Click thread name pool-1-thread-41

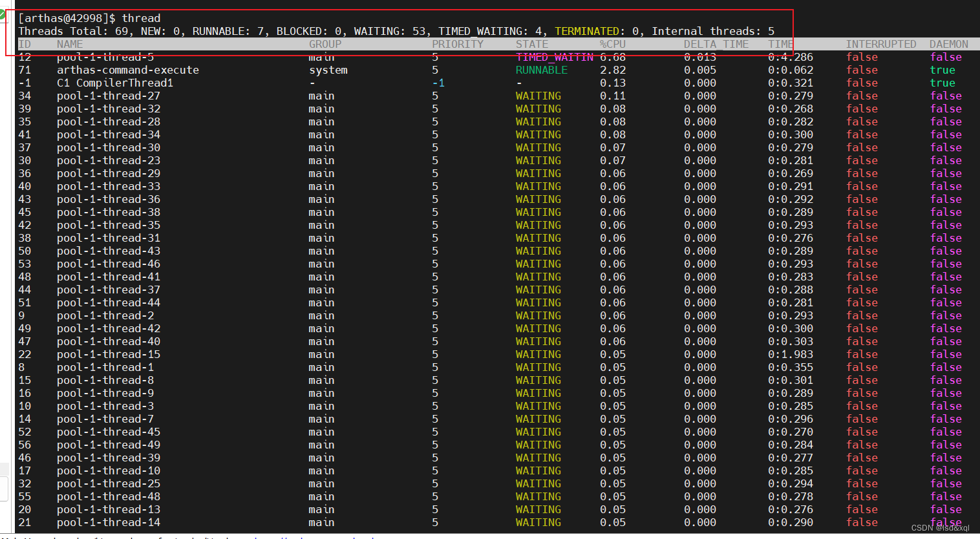pos(109,277)
